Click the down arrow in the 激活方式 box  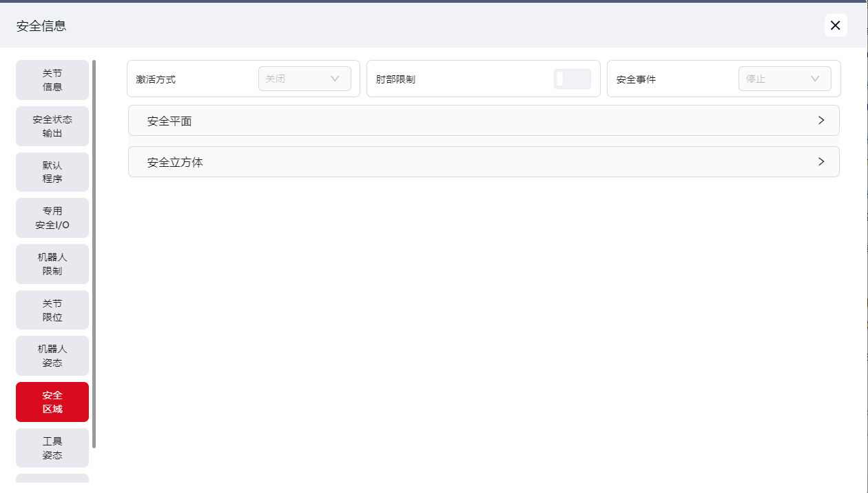click(x=335, y=79)
